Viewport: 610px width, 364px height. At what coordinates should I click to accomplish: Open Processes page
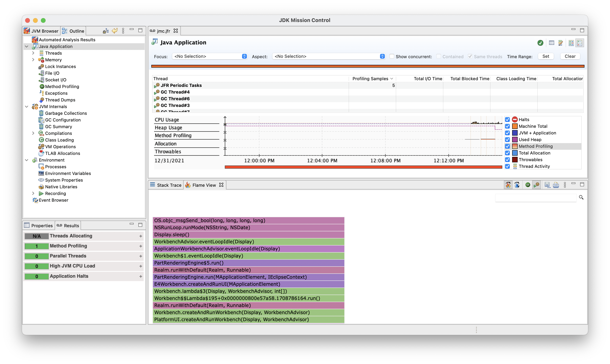pyautogui.click(x=55, y=167)
